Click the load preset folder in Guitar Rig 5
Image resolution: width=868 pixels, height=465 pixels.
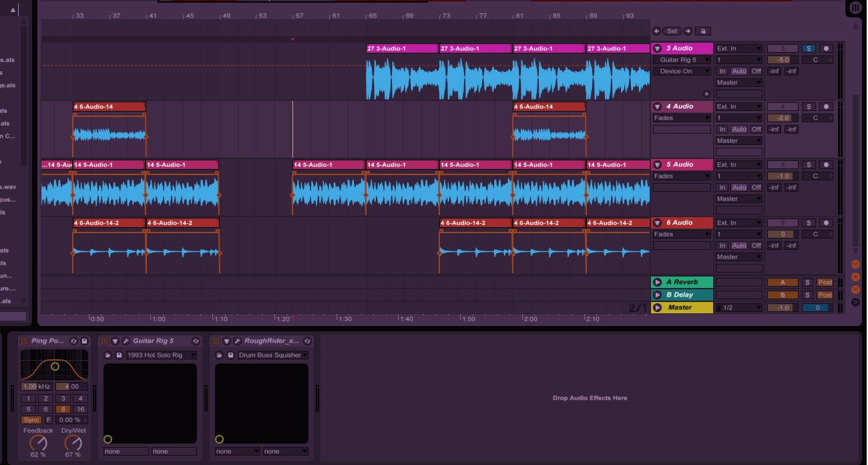click(x=107, y=355)
